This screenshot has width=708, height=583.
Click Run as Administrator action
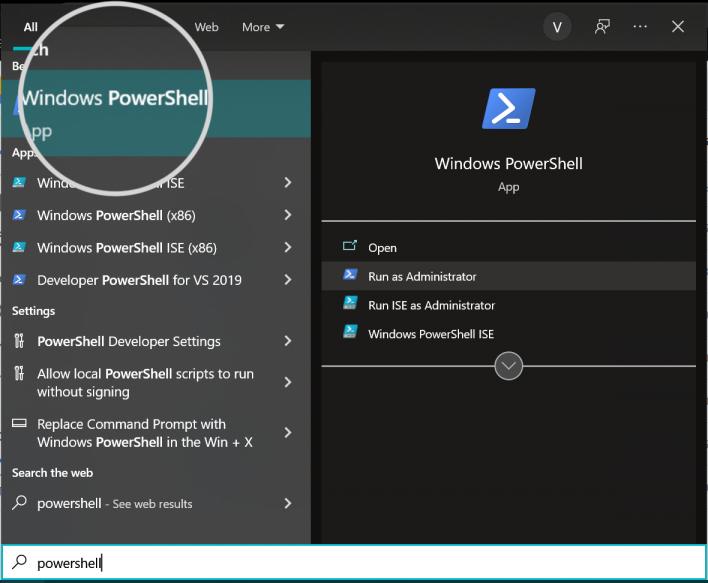508,276
